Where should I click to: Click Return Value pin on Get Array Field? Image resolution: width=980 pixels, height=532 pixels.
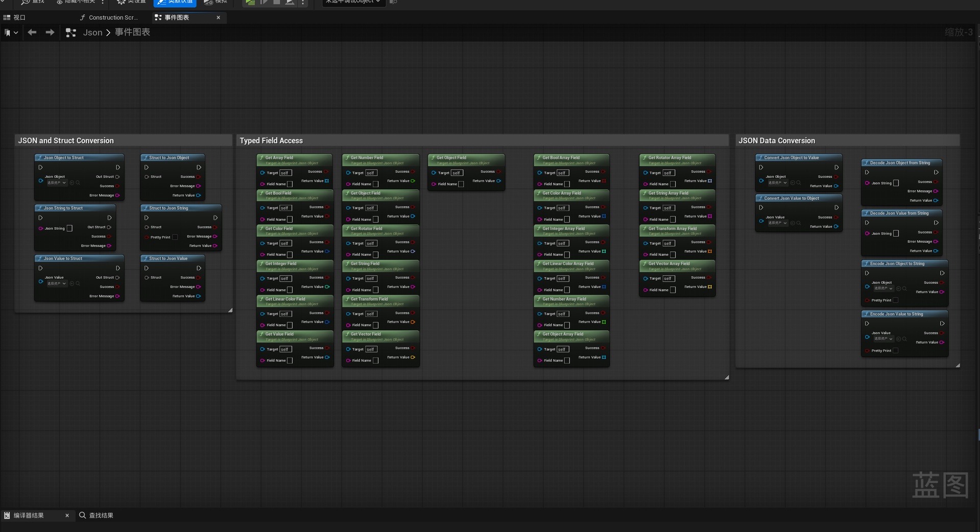[327, 181]
